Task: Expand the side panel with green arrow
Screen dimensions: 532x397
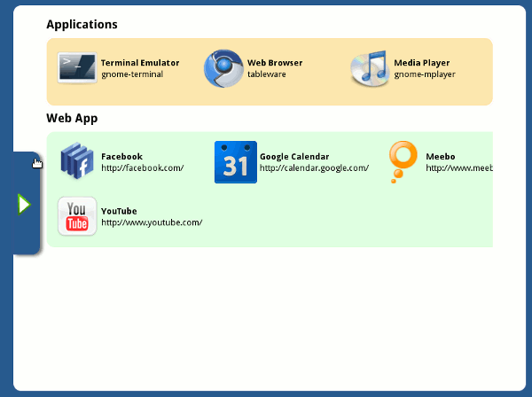Action: [x=25, y=204]
